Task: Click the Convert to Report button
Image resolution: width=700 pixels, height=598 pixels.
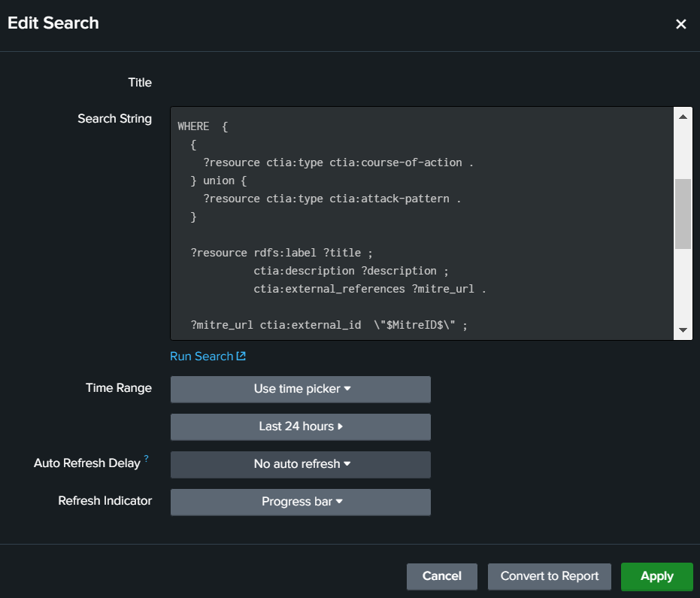Action: (549, 576)
